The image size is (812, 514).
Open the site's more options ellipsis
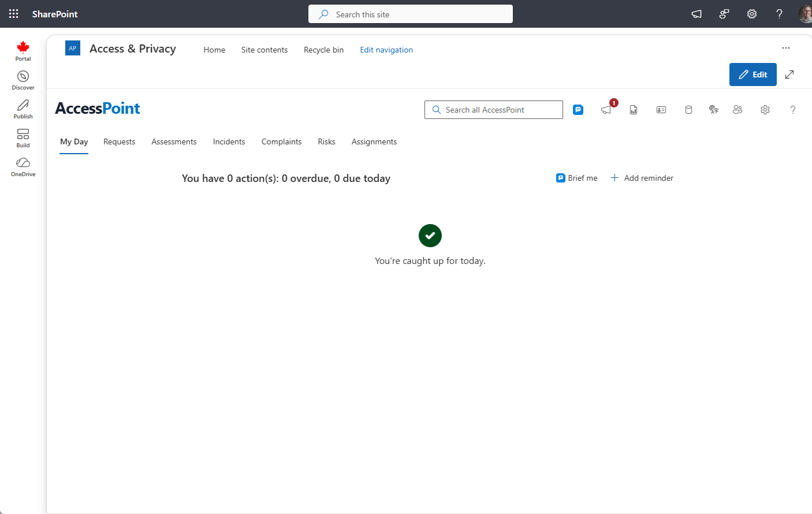[x=786, y=48]
